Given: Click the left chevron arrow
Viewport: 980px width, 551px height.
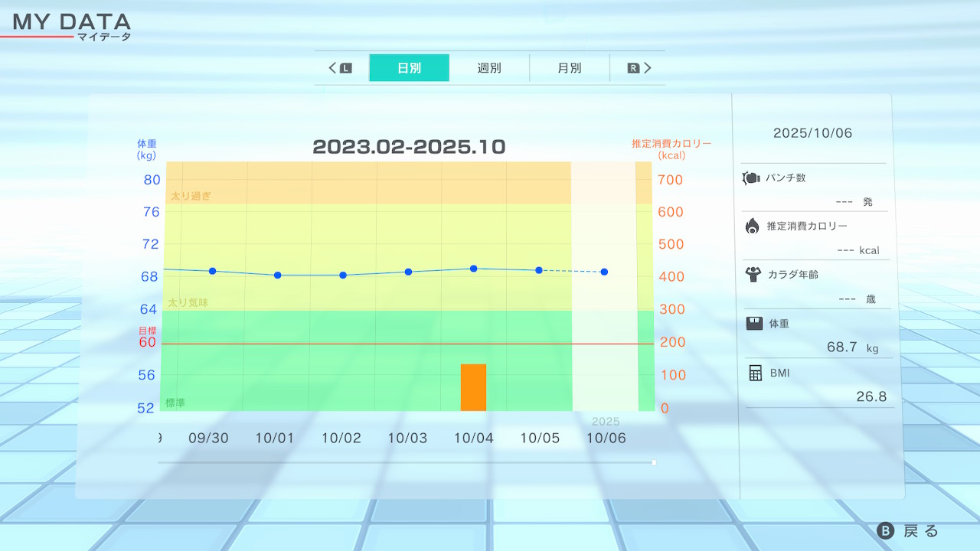Looking at the screenshot, I should click(x=333, y=68).
